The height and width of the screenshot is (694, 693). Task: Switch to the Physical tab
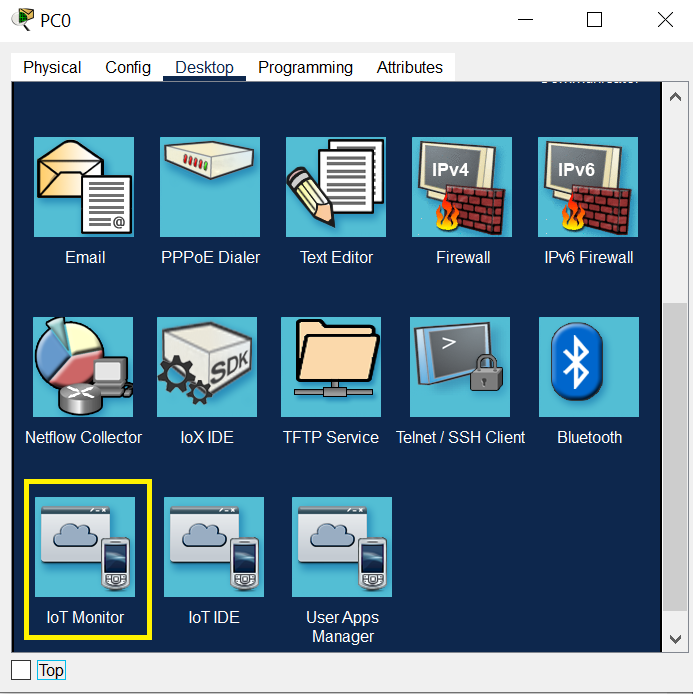(x=52, y=68)
